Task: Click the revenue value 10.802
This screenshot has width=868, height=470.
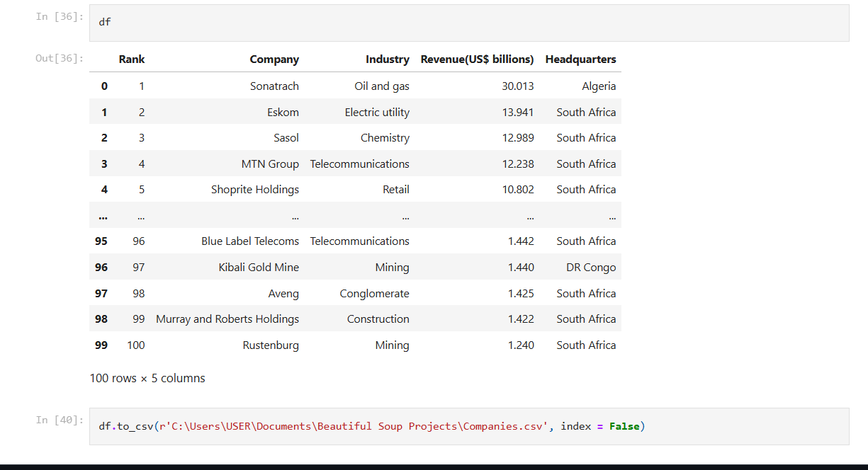Action: click(x=518, y=190)
